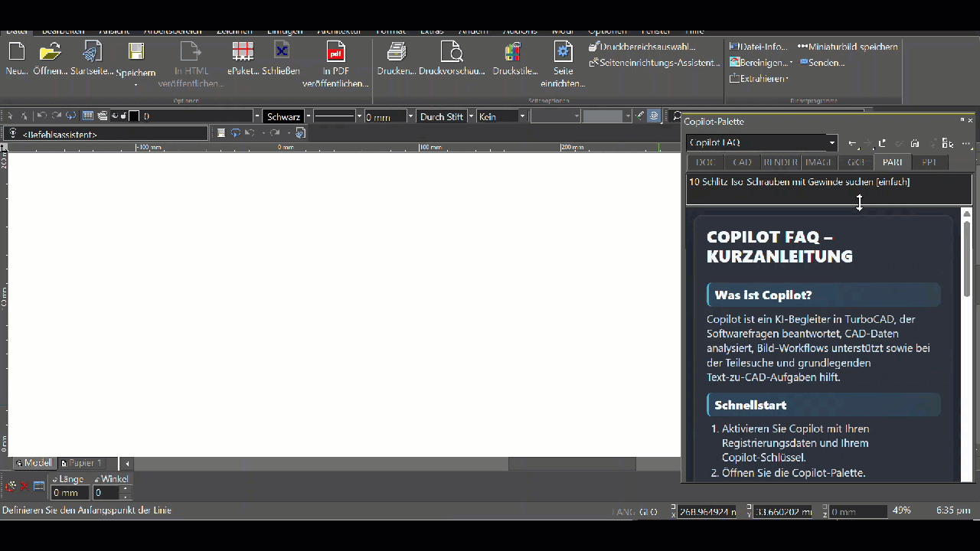Image resolution: width=980 pixels, height=551 pixels.
Task: Open the line style dropdown arrow
Action: click(358, 116)
